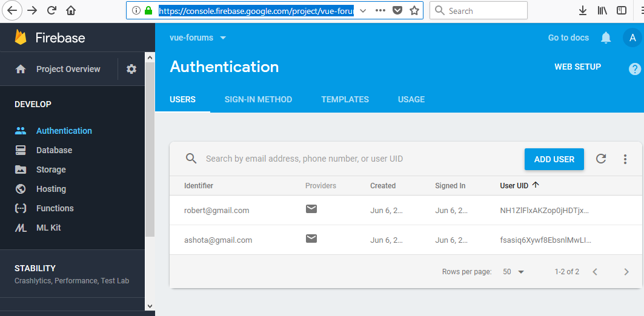Click the green padlock security icon
Screen dimensions: 644x316
tap(148, 11)
